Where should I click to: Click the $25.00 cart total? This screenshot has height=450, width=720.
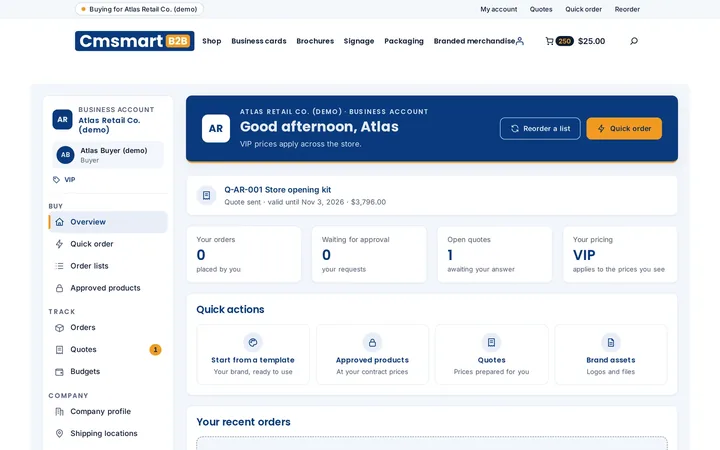(x=591, y=41)
